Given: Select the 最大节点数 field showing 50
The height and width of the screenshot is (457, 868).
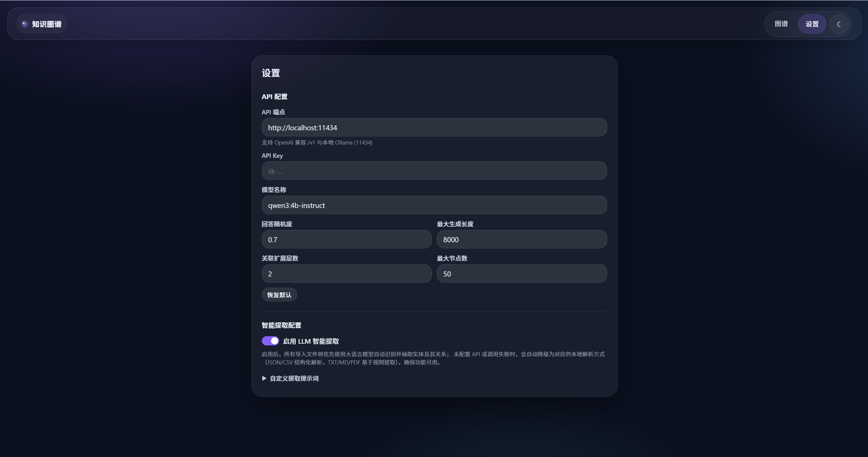Looking at the screenshot, I should pyautogui.click(x=521, y=273).
